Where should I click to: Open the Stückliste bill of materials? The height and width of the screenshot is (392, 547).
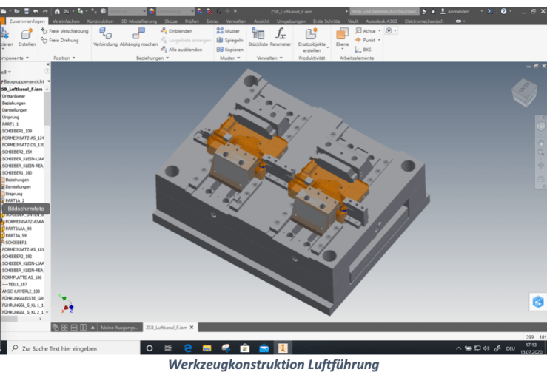[x=258, y=36]
